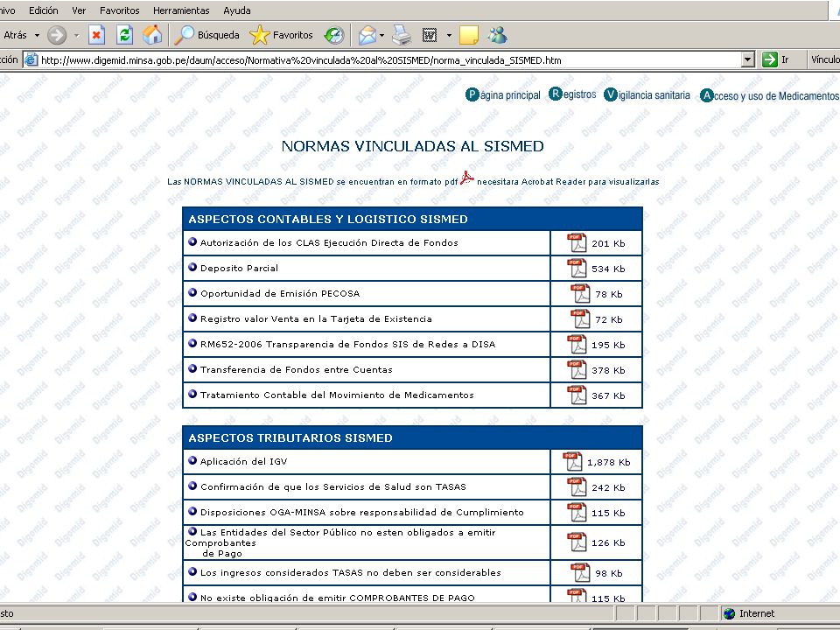The height and width of the screenshot is (630, 840).
Task: Open the Edición menu
Action: click(44, 10)
